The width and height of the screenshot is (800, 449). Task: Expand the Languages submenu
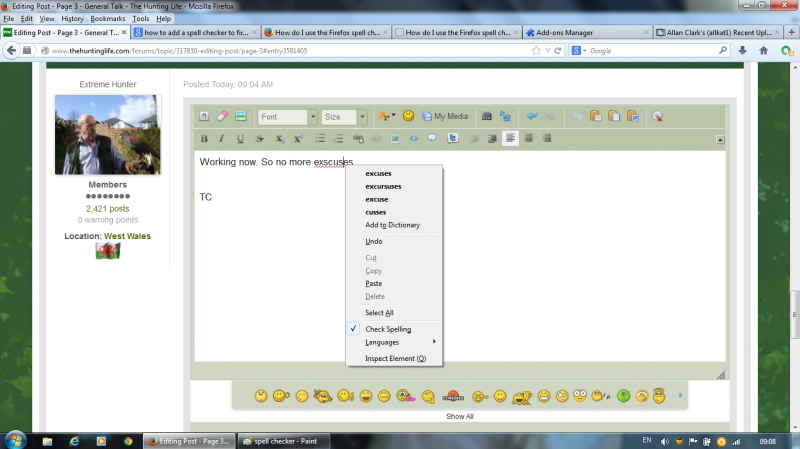(394, 342)
